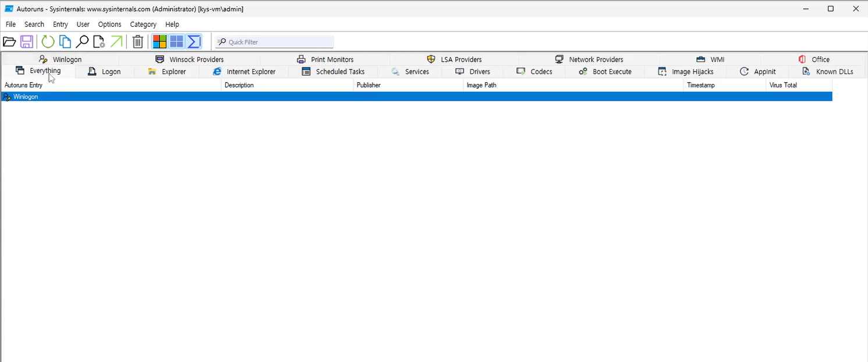Switch to the Services tab
The height and width of the screenshot is (362, 868).
(x=410, y=72)
